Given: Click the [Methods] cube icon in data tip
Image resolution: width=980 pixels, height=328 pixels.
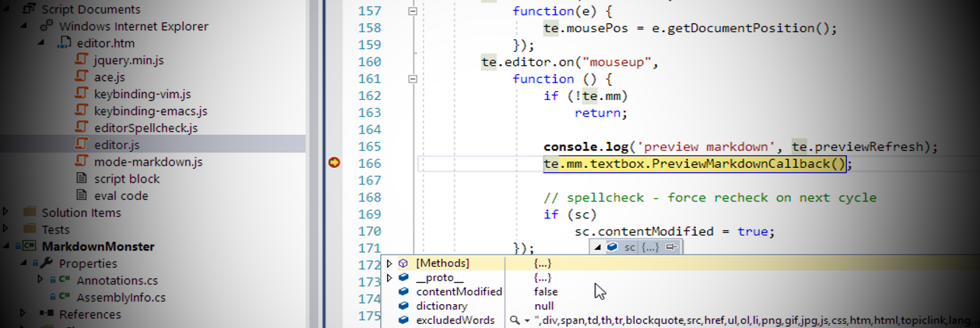Looking at the screenshot, I should tap(403, 263).
